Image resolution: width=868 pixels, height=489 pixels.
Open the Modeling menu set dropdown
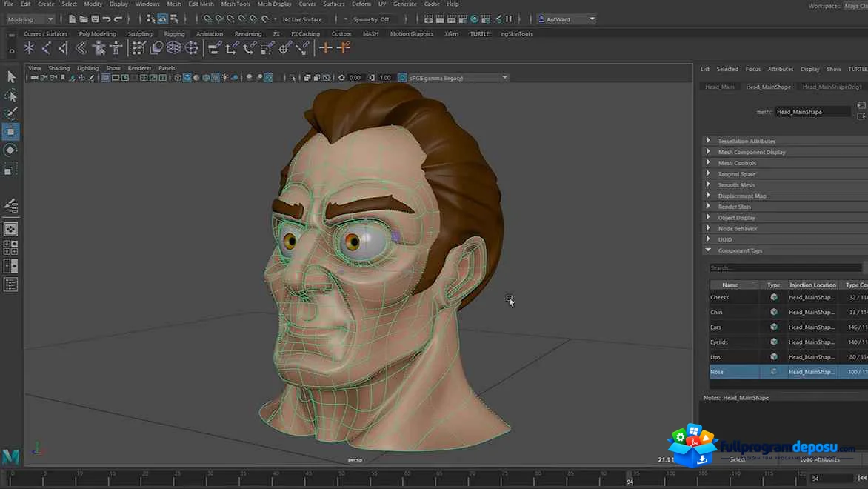(x=30, y=19)
